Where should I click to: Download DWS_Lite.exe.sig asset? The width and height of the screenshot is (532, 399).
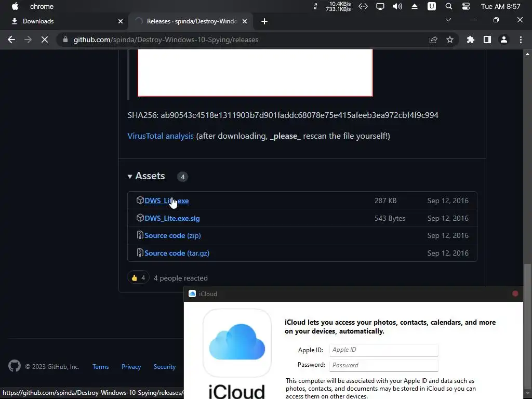coord(172,218)
